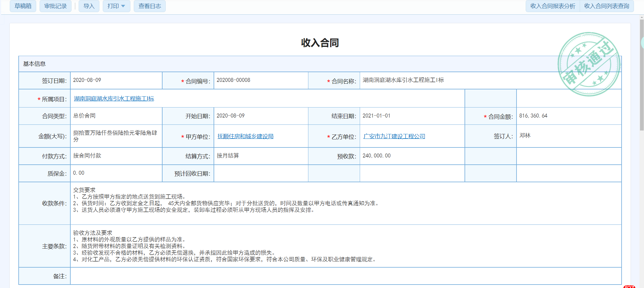644x288 pixels.
Task: Click the 审核通过 approval stamp
Action: point(589,64)
